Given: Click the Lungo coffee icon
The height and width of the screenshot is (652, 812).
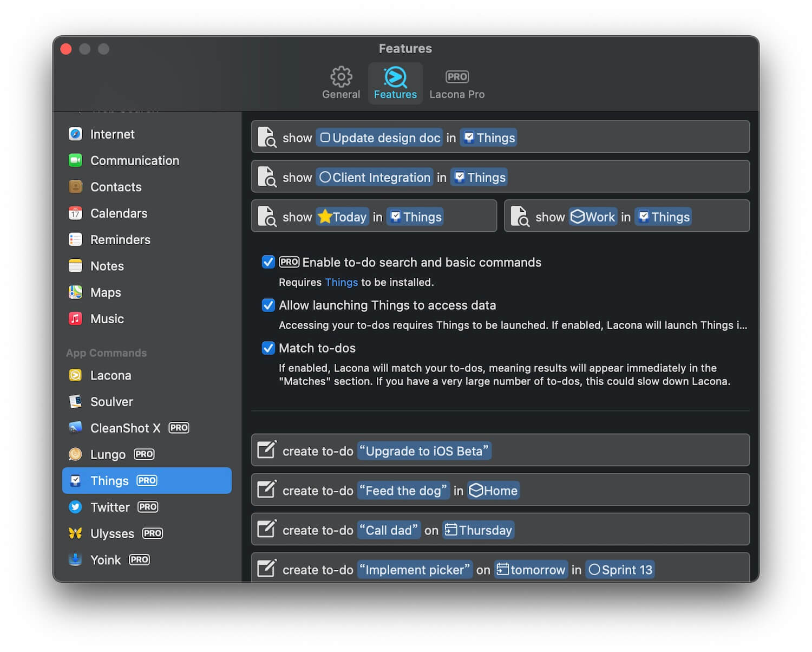Looking at the screenshot, I should pyautogui.click(x=75, y=454).
